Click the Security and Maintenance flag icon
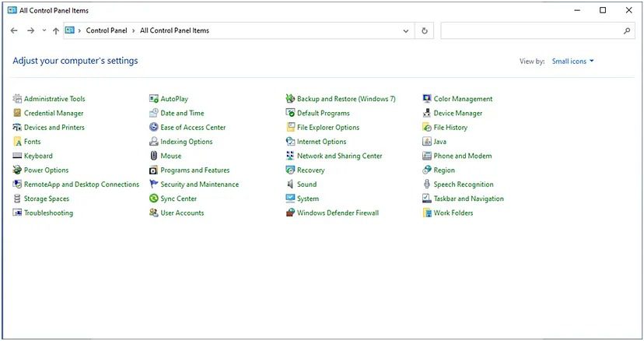The width and height of the screenshot is (644, 341). 153,185
